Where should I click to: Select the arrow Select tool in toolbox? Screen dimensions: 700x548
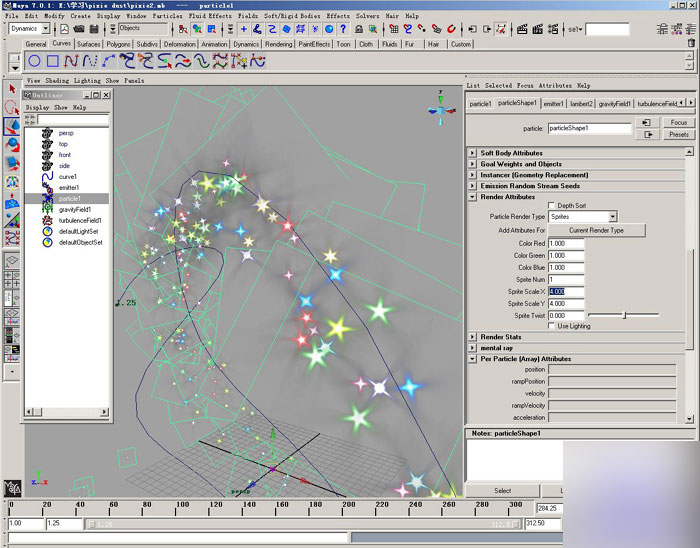coord(11,90)
